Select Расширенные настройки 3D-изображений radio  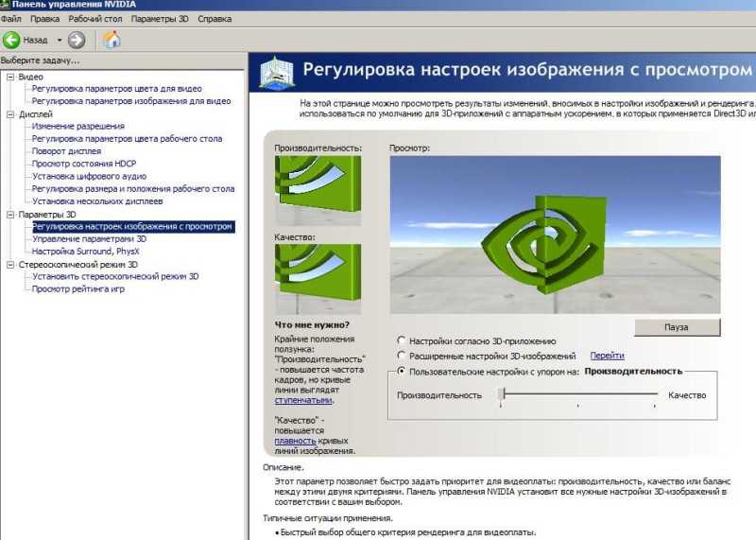(401, 356)
